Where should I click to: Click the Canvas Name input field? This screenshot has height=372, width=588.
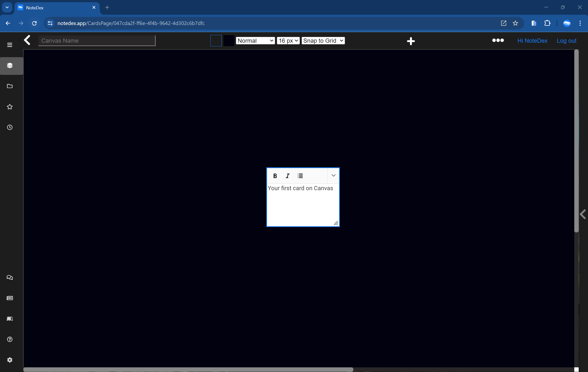[x=96, y=41]
